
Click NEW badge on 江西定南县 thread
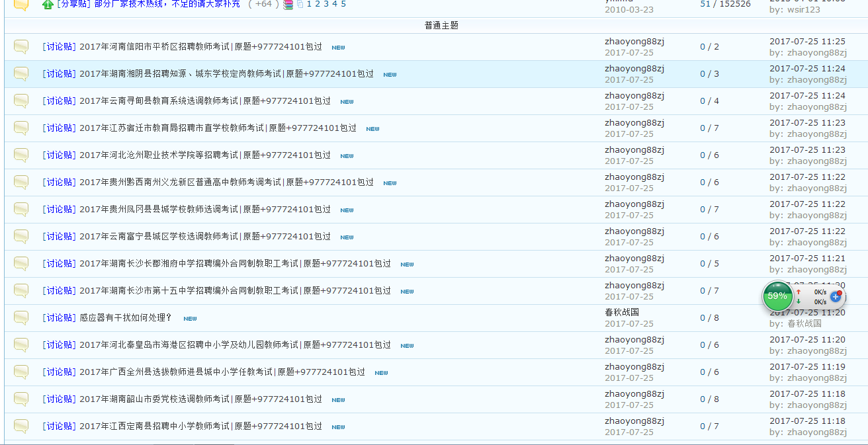pos(338,427)
